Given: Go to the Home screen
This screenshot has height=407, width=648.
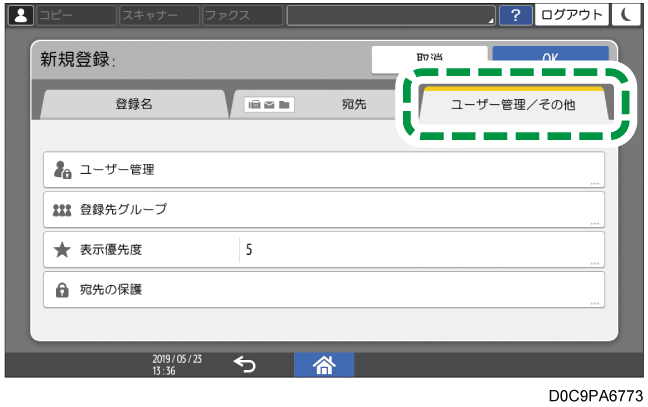Looking at the screenshot, I should click(x=324, y=365).
